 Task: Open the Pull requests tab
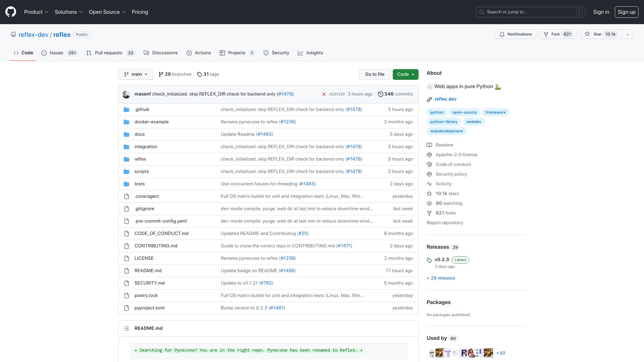[x=110, y=53]
